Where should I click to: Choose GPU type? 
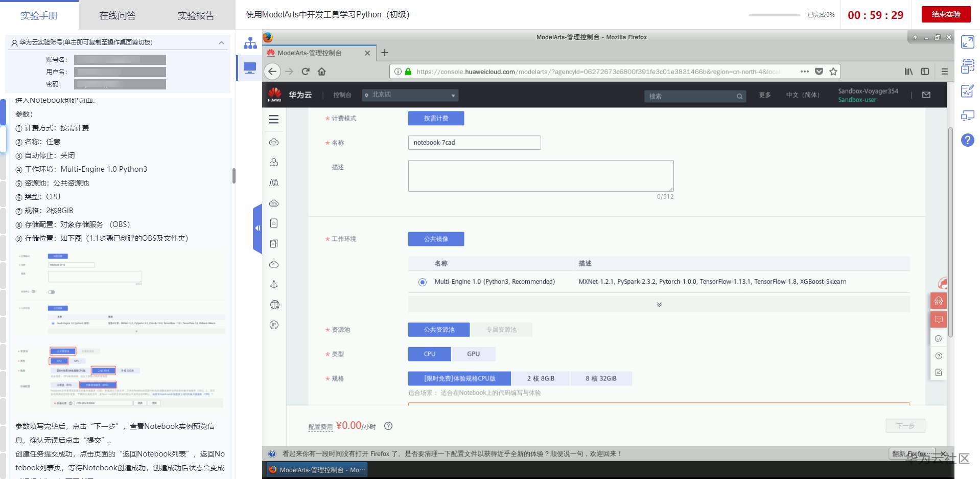click(x=474, y=354)
